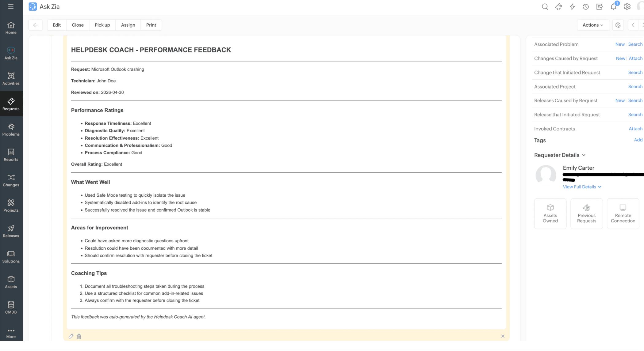Open the Solutions module

[11, 257]
